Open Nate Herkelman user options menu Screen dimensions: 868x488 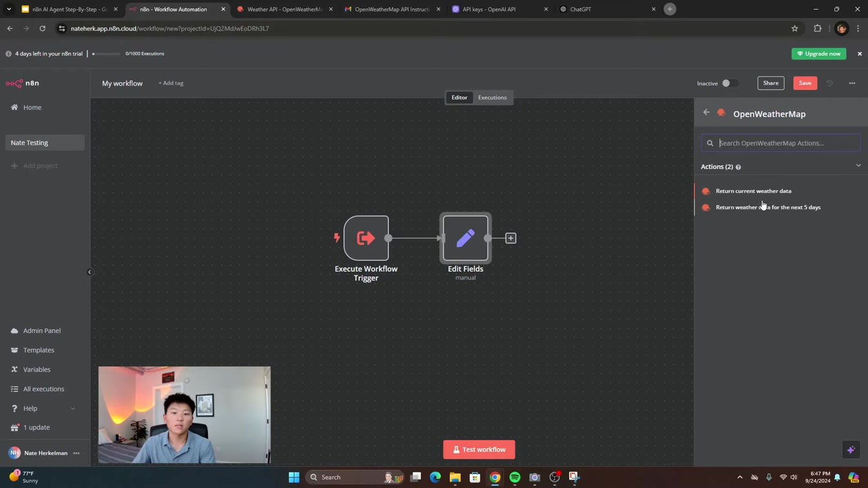(x=76, y=453)
